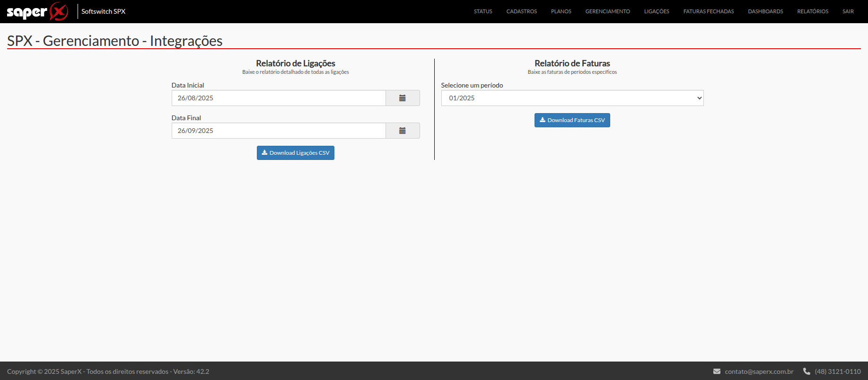
Task: Click the phone icon in footer
Action: [807, 371]
